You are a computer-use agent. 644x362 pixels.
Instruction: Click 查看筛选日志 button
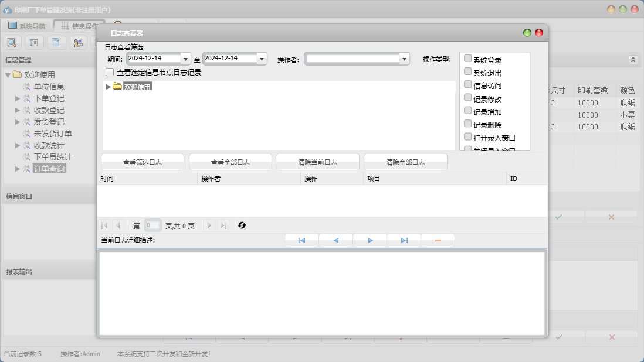click(x=143, y=162)
